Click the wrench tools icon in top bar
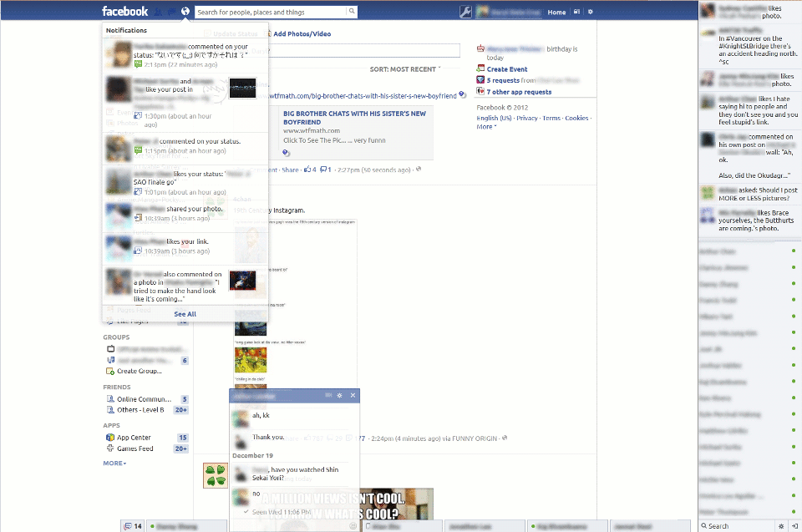The image size is (802, 532). [465, 12]
